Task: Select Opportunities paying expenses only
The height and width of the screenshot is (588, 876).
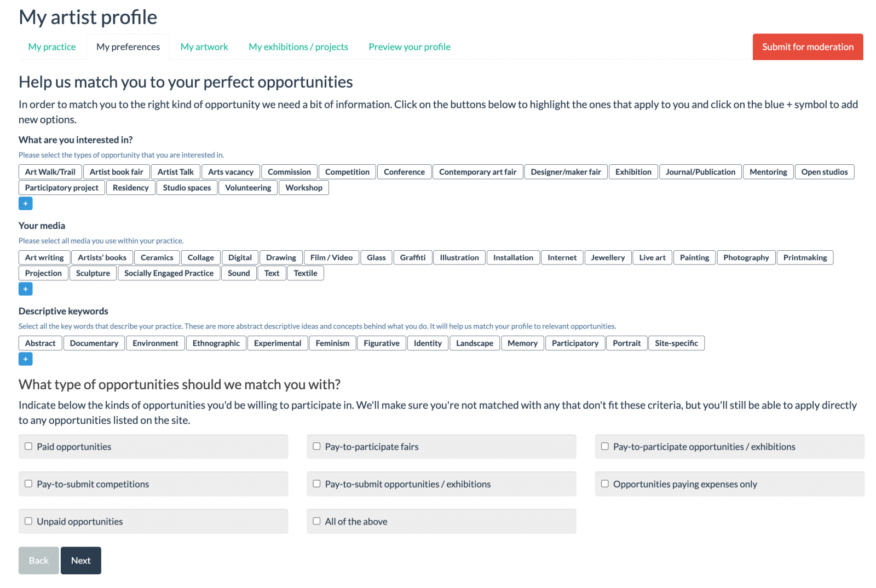Action: click(605, 484)
